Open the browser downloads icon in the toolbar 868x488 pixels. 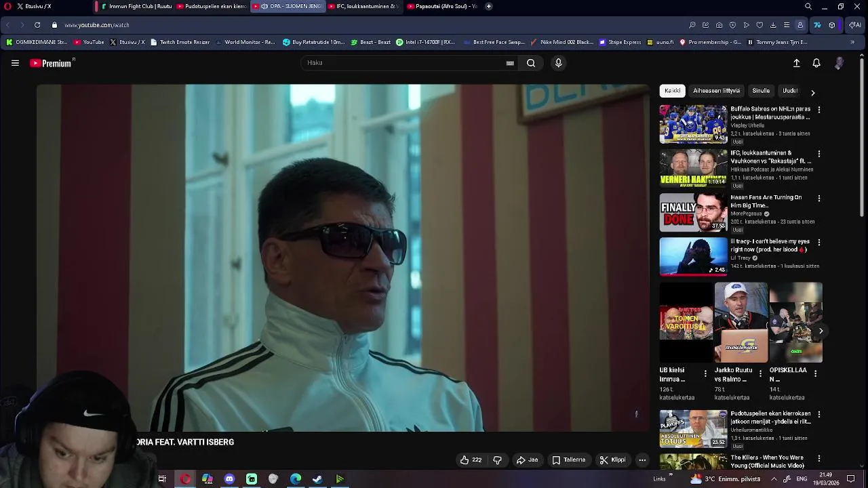pos(773,25)
